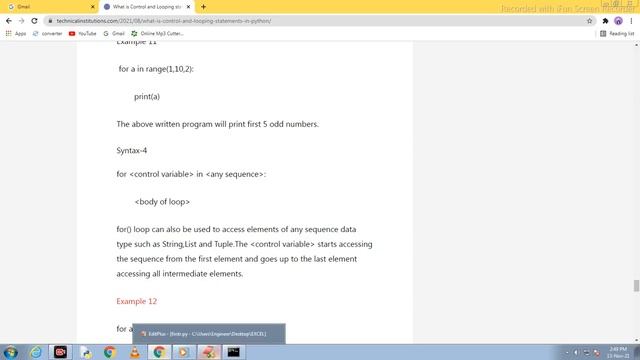Open the command prompt taskbar icon
This screenshot has width=640, height=360.
[234, 352]
